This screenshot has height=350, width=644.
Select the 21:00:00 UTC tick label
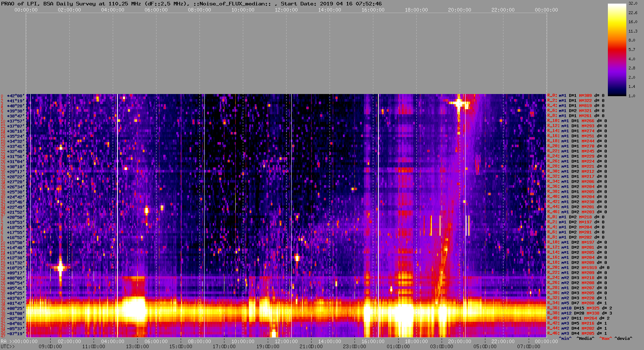coord(311,347)
